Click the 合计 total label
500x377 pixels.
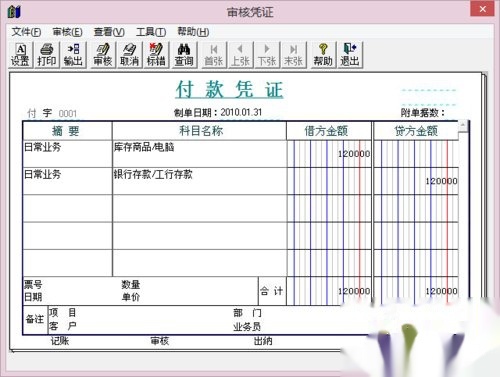(x=272, y=291)
